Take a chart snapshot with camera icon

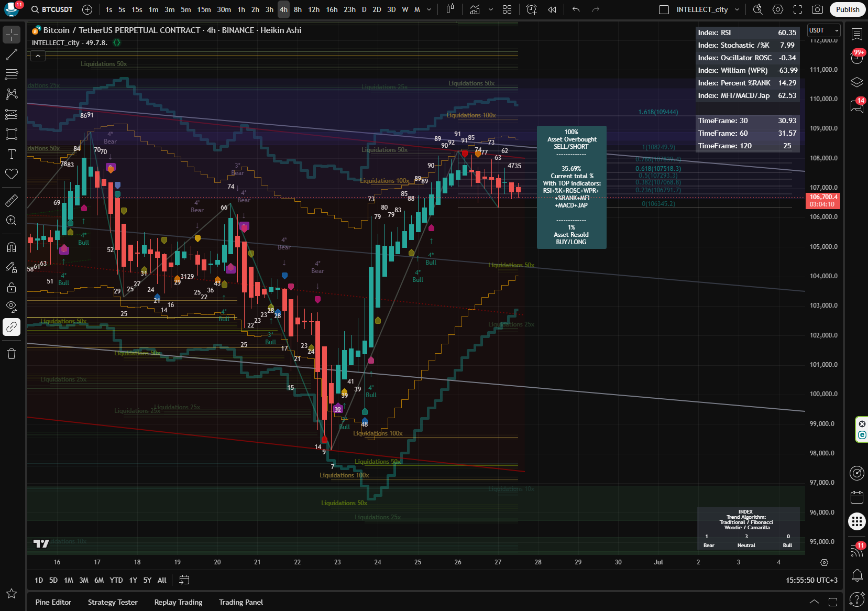click(x=817, y=9)
